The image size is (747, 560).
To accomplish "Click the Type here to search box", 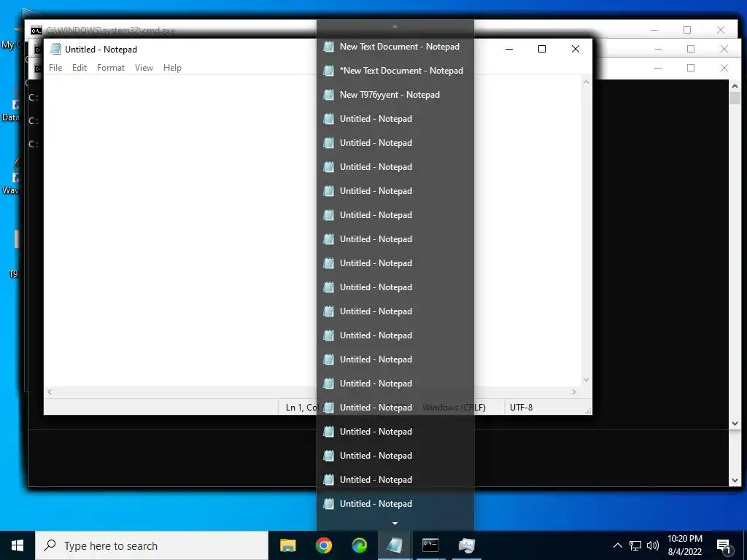I will click(152, 545).
